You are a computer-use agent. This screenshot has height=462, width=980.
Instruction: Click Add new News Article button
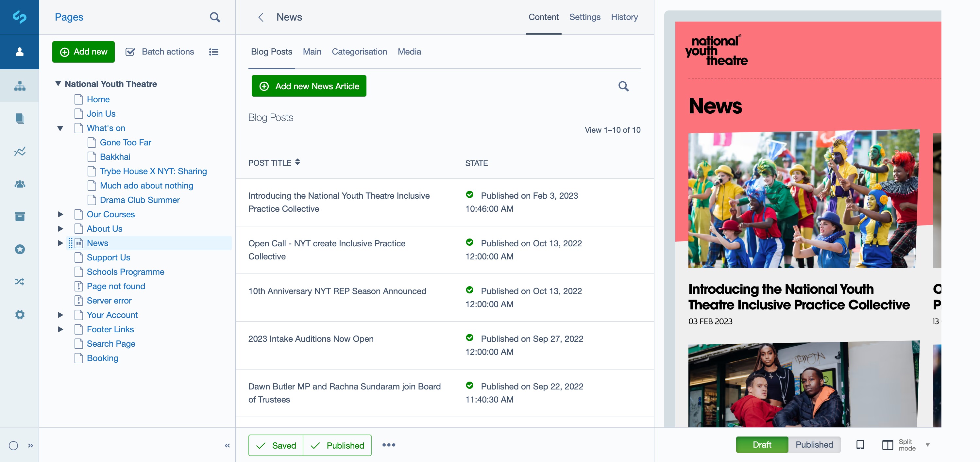(x=309, y=86)
